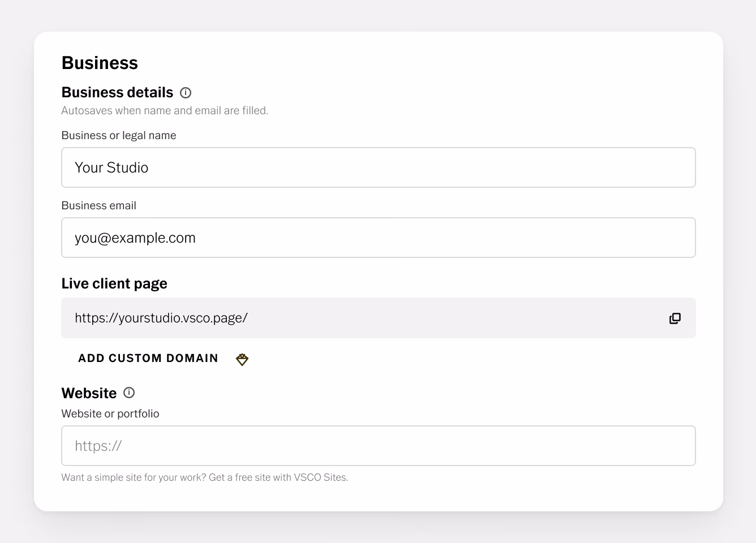
Task: Click the 'Business' page title
Action: coord(100,63)
